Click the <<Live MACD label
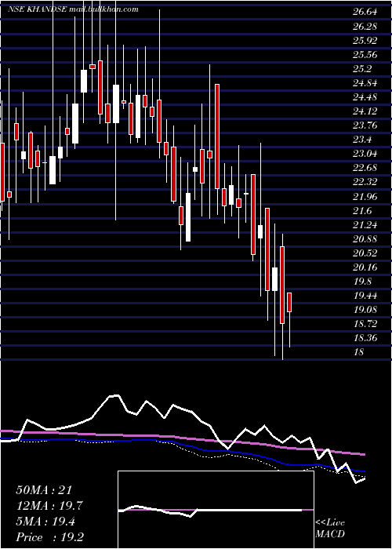The width and height of the screenshot is (392, 549). point(330,529)
